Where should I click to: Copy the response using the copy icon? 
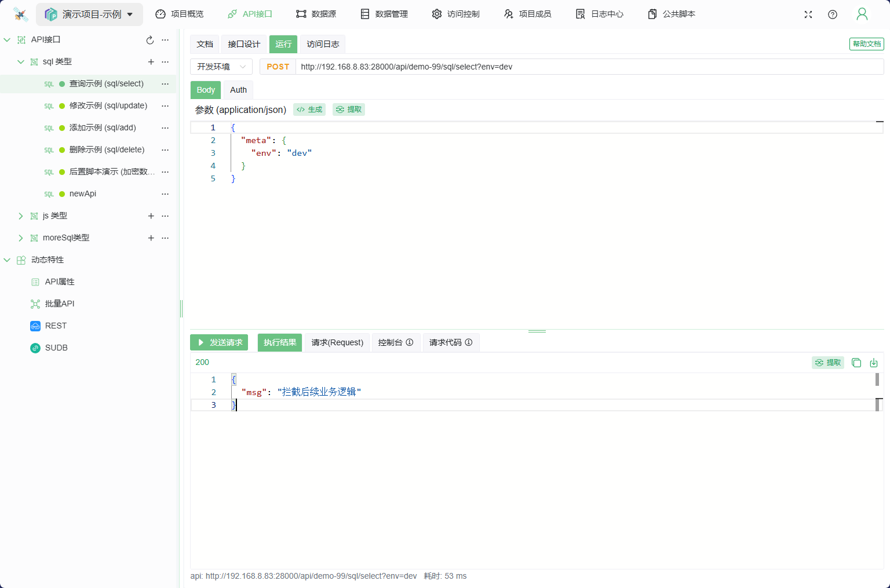coord(856,363)
